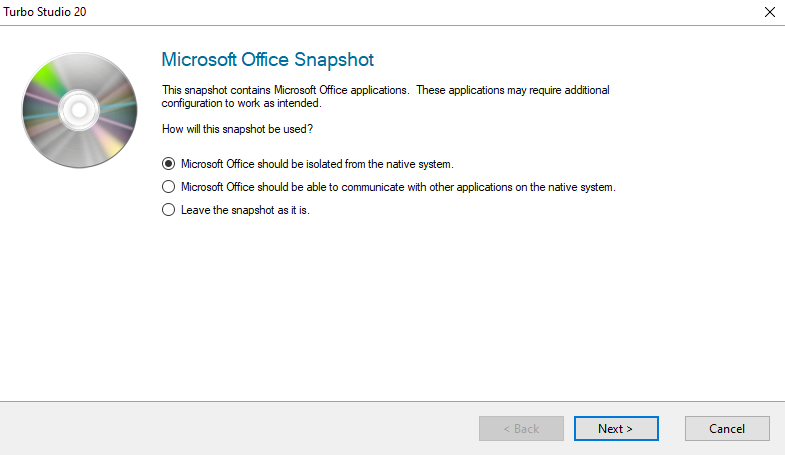Close the Turbo Studio 20 window
This screenshot has height=455, width=785.
tap(769, 12)
